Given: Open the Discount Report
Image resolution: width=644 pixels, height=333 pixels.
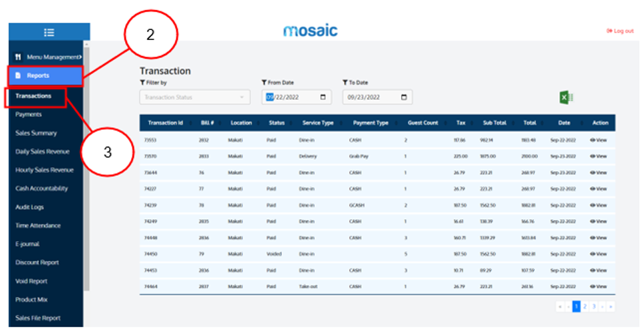Looking at the screenshot, I should [x=37, y=262].
